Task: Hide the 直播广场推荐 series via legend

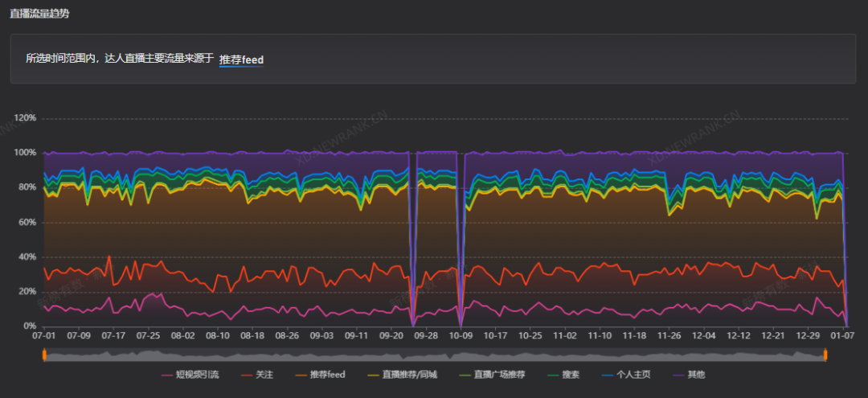Action: tap(492, 375)
